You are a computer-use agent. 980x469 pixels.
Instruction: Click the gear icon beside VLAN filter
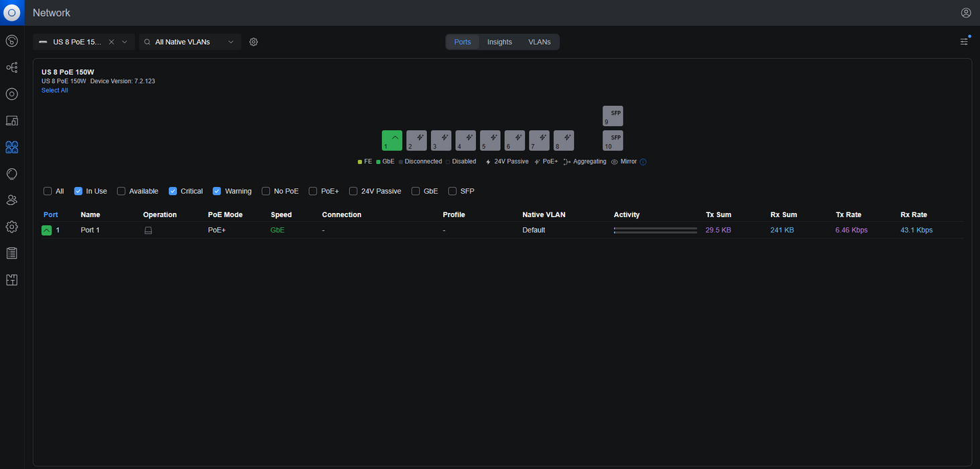(253, 42)
